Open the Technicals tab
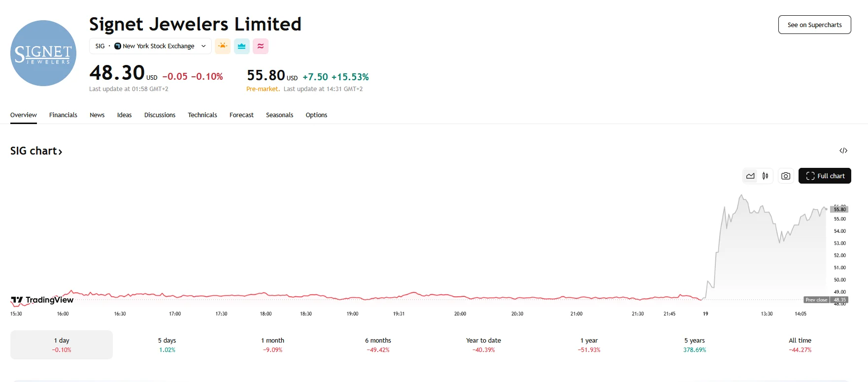The image size is (868, 382). click(x=202, y=115)
